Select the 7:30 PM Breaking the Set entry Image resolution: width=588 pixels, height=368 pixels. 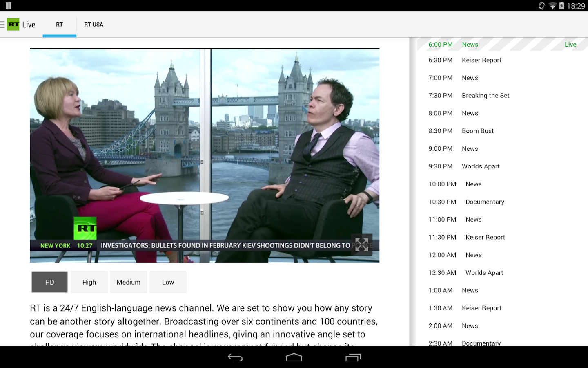tap(502, 96)
